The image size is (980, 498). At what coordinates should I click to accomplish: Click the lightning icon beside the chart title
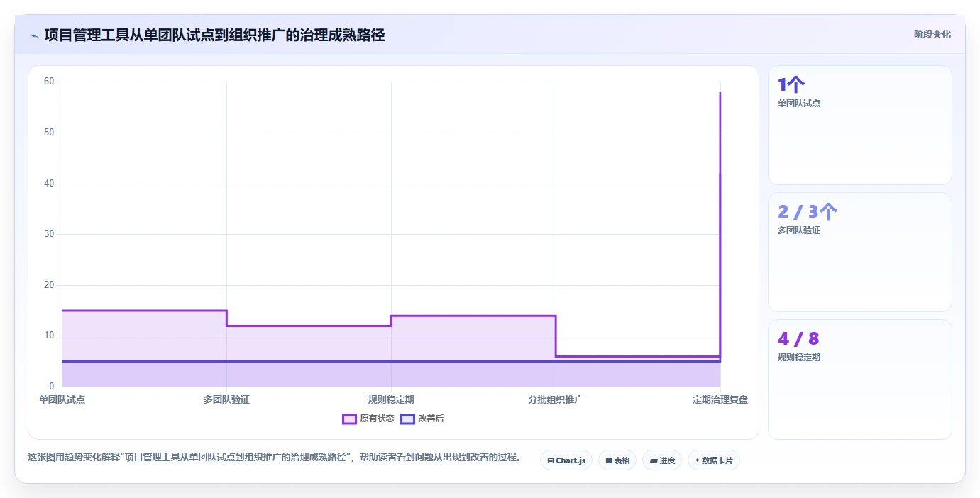point(33,35)
